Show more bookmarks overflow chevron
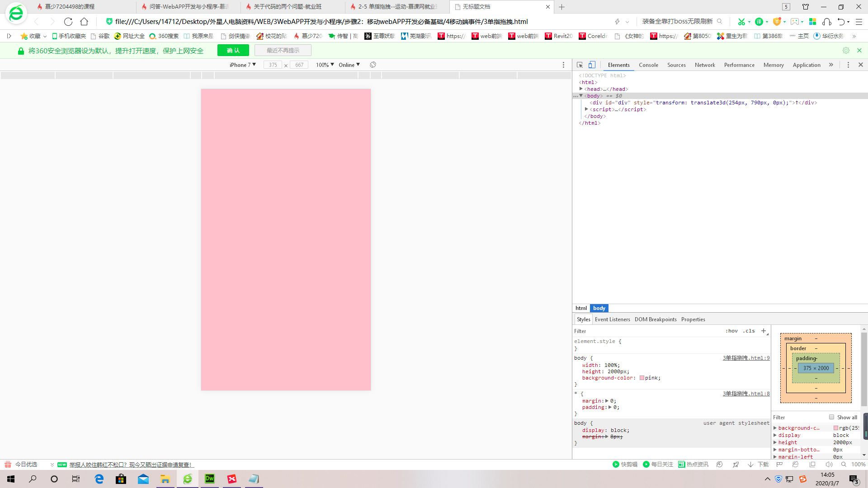Image resolution: width=868 pixels, height=488 pixels. pyautogui.click(x=854, y=36)
